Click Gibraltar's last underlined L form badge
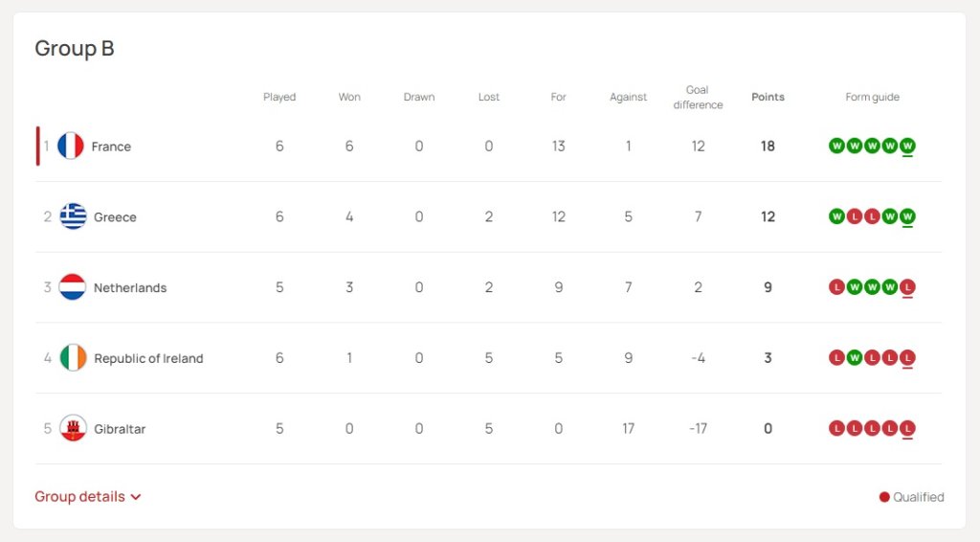 [907, 429]
